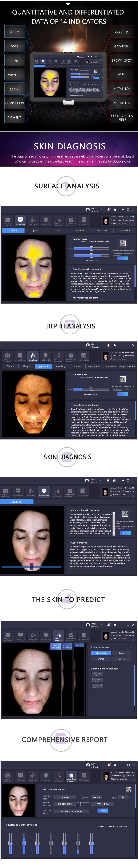Click the gender field showing female
This screenshot has width=138, height=868.
click(97, 798)
